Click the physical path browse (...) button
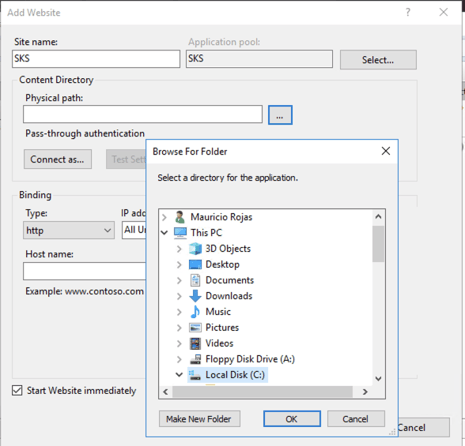Viewport: 465px width, 446px height. coord(280,115)
